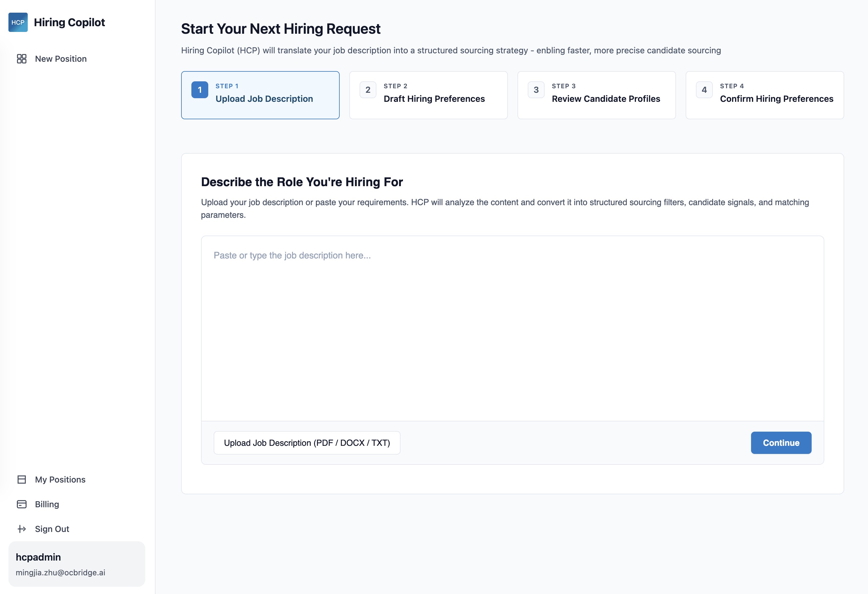The image size is (868, 594).
Task: Go to My Positions
Action: pyautogui.click(x=60, y=479)
